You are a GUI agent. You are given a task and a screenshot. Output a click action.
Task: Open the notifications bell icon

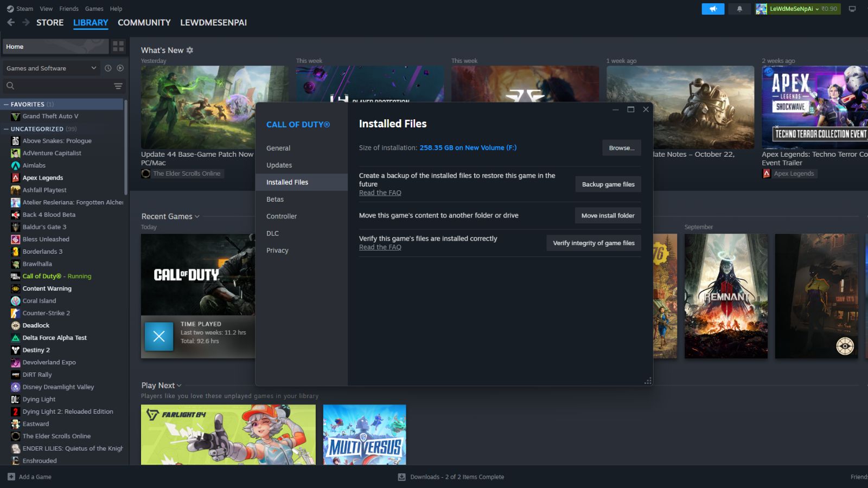tap(739, 9)
